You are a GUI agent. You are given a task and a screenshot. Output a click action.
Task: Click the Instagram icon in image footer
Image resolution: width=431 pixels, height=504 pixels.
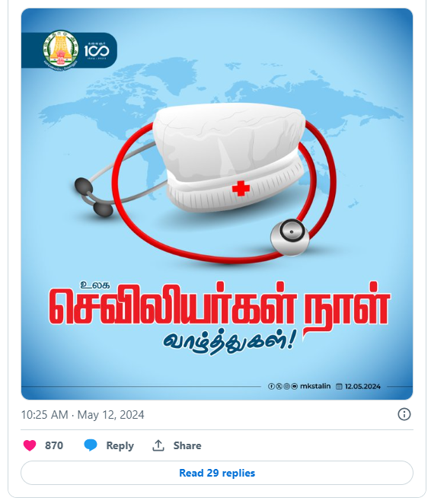[x=286, y=386]
